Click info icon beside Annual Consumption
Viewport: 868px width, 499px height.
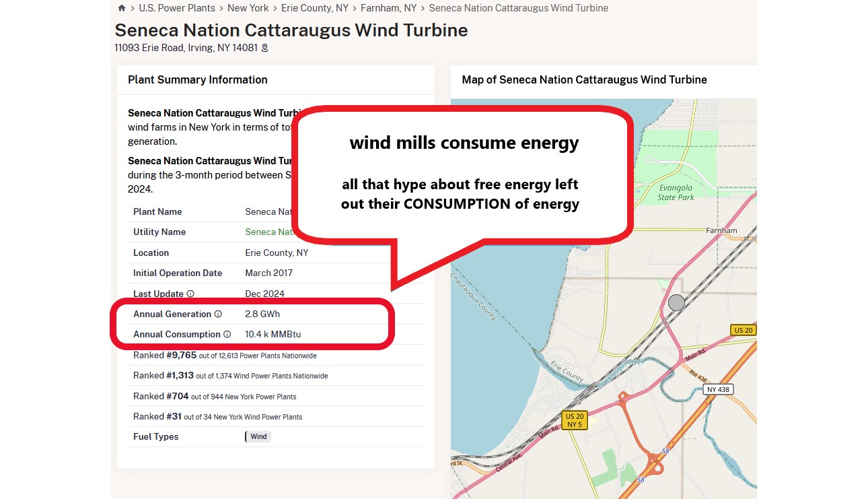tap(227, 335)
